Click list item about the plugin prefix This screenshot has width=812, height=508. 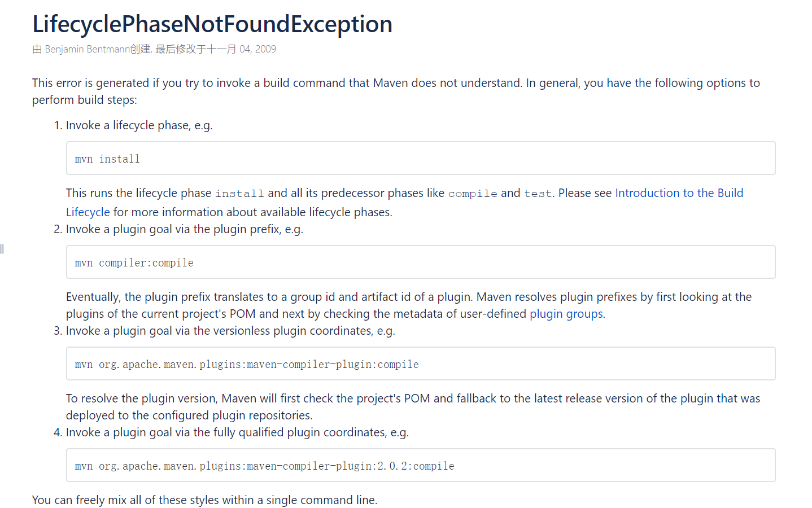point(184,229)
